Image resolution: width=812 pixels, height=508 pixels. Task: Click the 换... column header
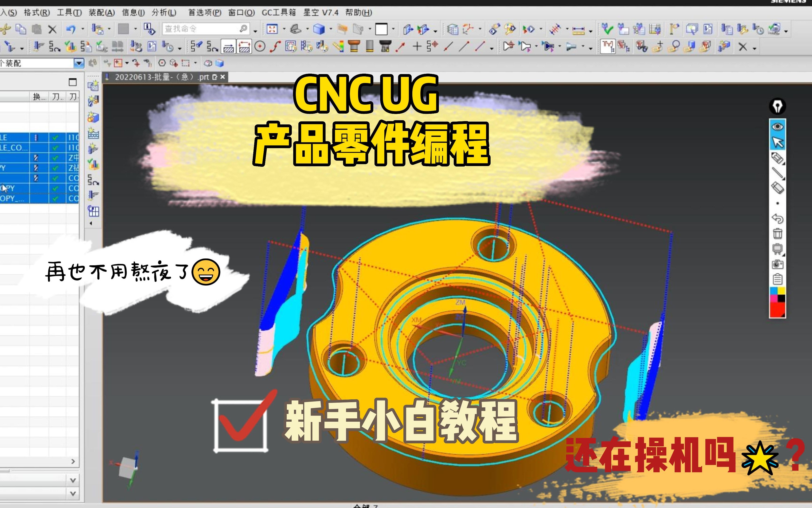[39, 97]
